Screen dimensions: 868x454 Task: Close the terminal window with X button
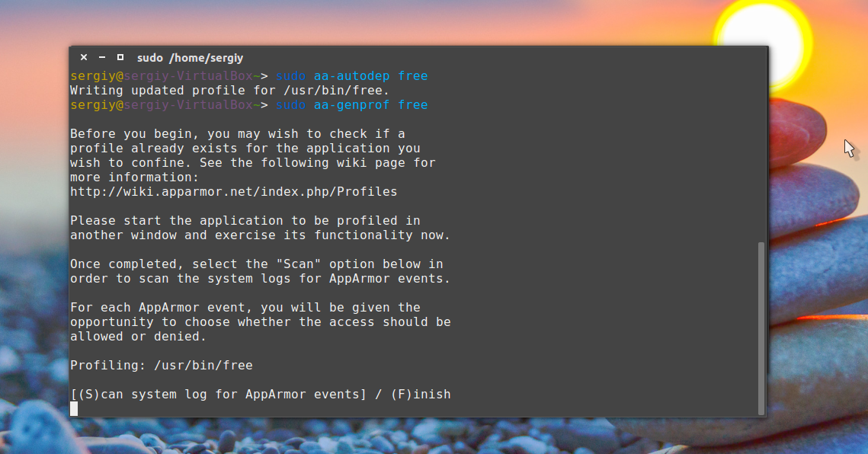(x=84, y=57)
